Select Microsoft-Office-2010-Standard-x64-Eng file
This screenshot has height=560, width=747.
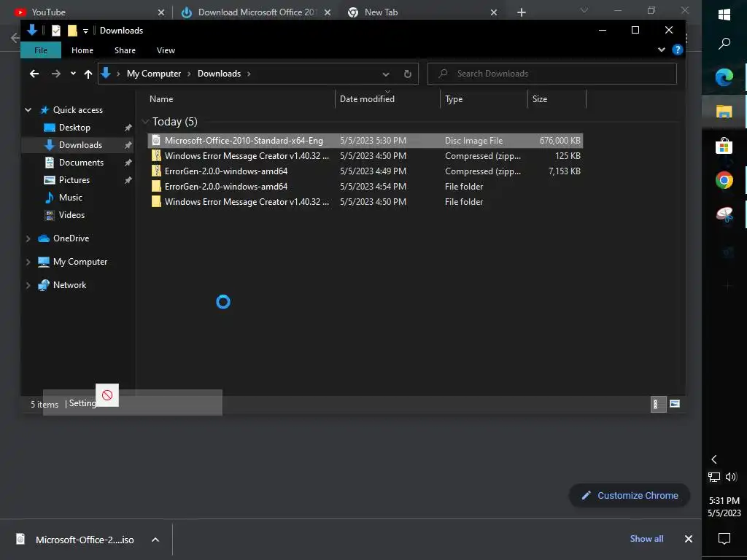pos(365,141)
